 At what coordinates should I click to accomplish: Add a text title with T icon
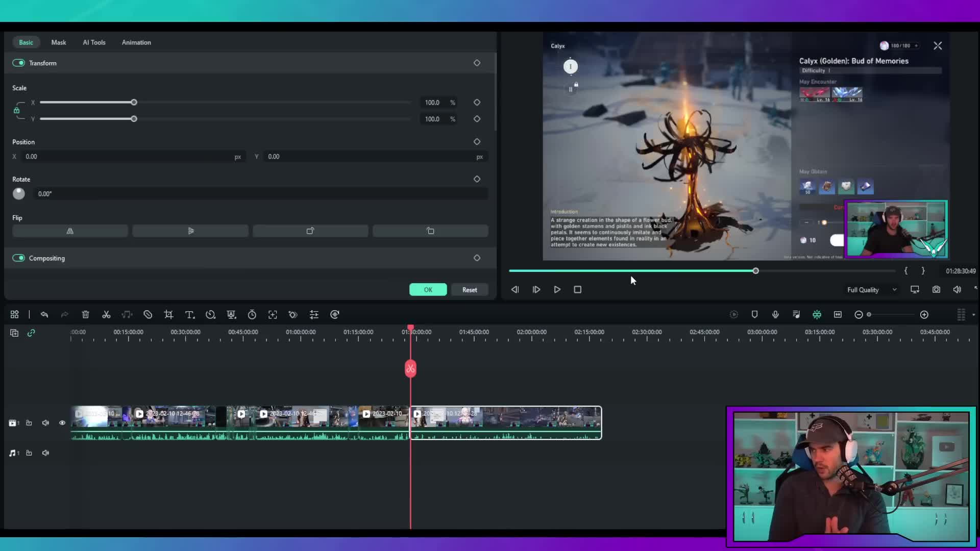(x=190, y=315)
